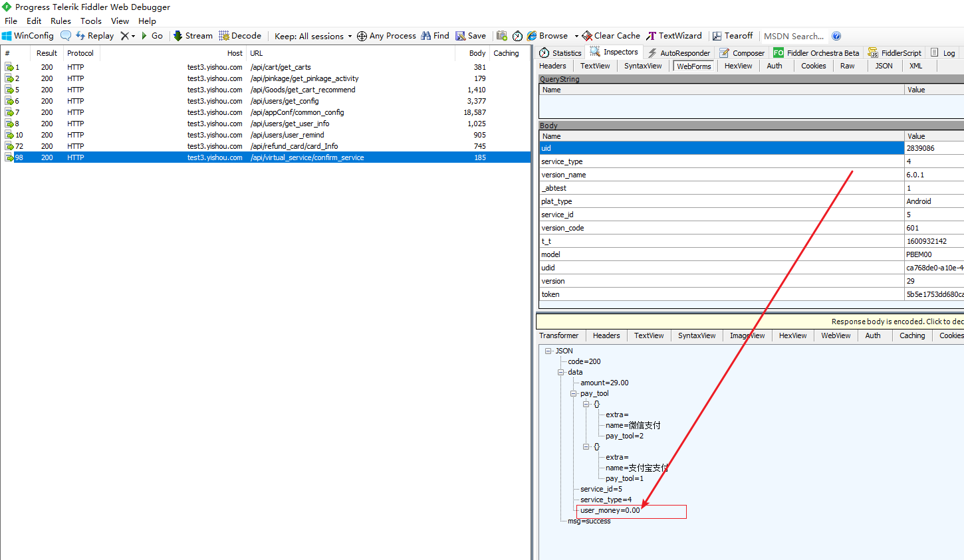Select the amount=29.00 tree node
The image size is (964, 560).
point(604,383)
